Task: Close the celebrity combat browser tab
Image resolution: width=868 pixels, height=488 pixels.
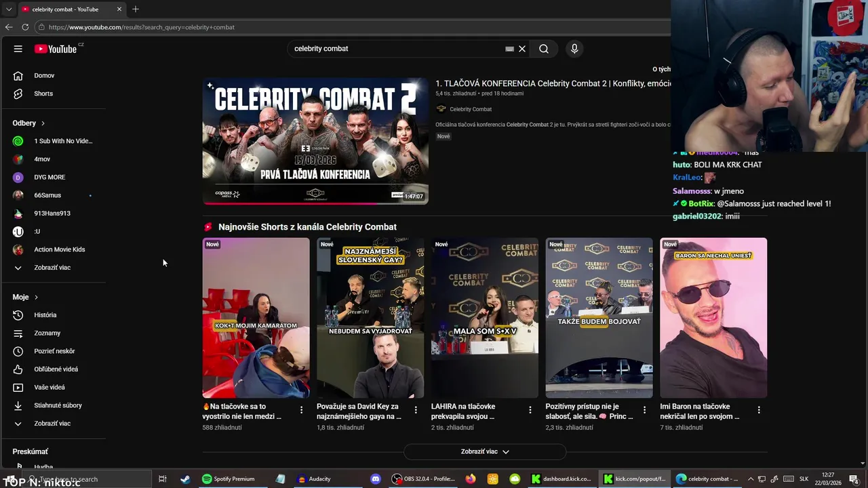Action: 119,9
